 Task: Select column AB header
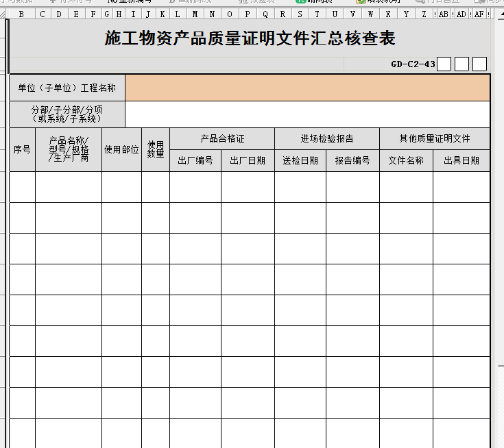[x=444, y=14]
